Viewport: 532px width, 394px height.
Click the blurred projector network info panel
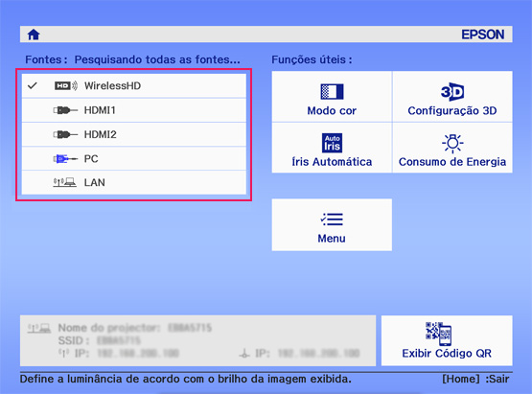point(197,340)
